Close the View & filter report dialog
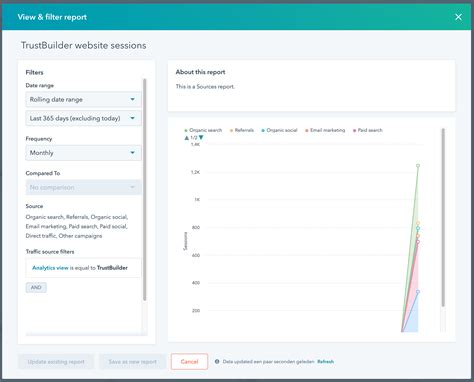Viewport: 474px width, 382px height. point(458,17)
